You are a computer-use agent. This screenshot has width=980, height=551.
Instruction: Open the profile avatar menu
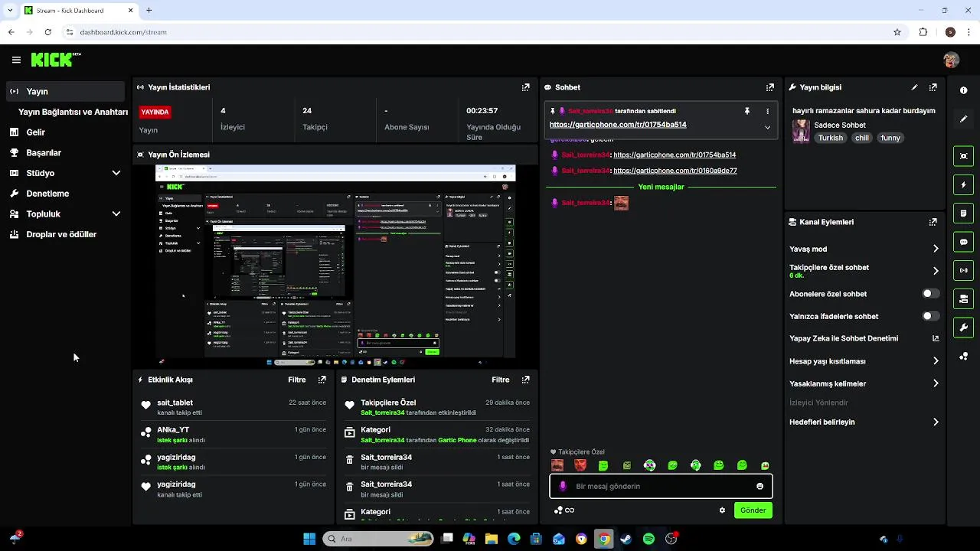[951, 60]
